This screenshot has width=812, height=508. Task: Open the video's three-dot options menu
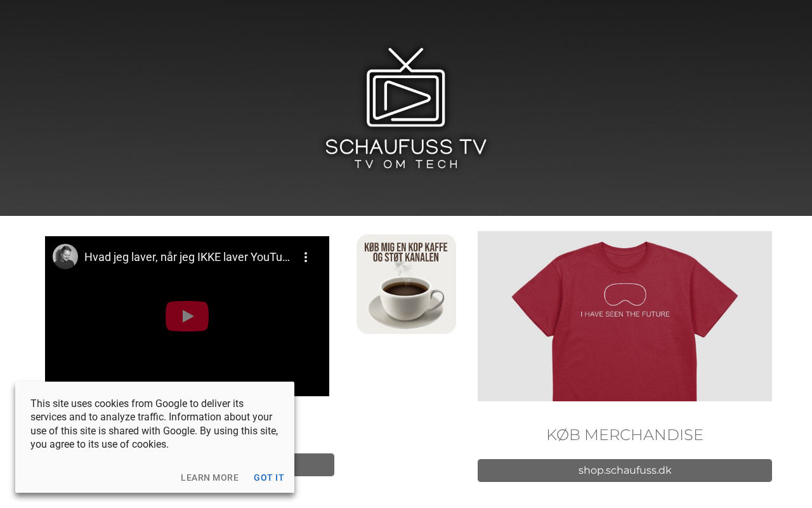click(306, 257)
